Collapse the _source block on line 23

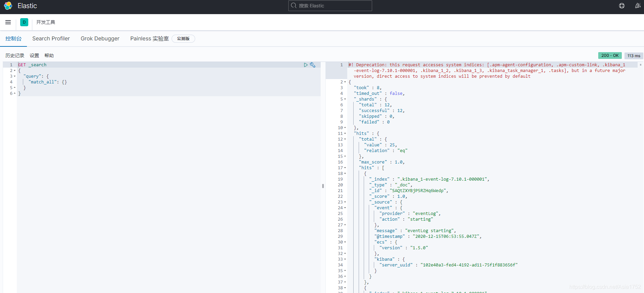pos(345,202)
